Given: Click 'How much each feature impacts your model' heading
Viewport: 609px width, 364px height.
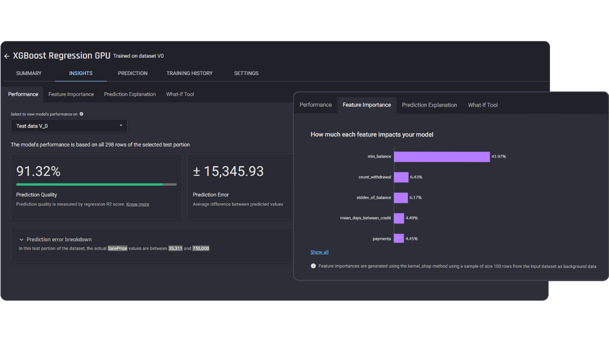Looking at the screenshot, I should point(372,135).
